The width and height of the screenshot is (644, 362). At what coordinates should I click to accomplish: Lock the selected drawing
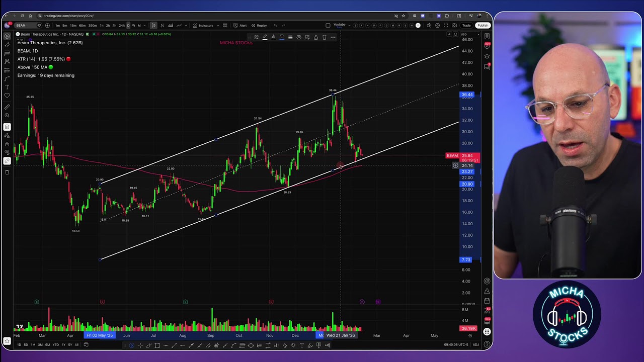pyautogui.click(x=316, y=37)
